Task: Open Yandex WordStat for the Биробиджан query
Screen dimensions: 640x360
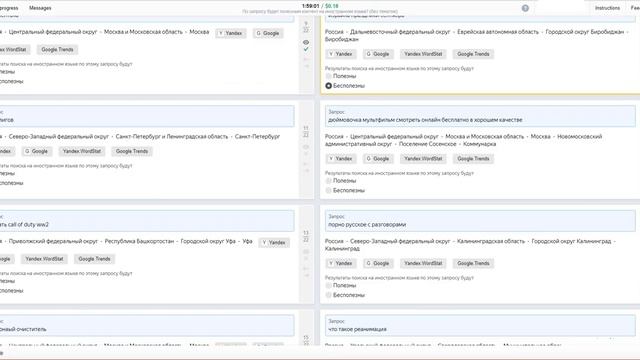Action: (423, 54)
